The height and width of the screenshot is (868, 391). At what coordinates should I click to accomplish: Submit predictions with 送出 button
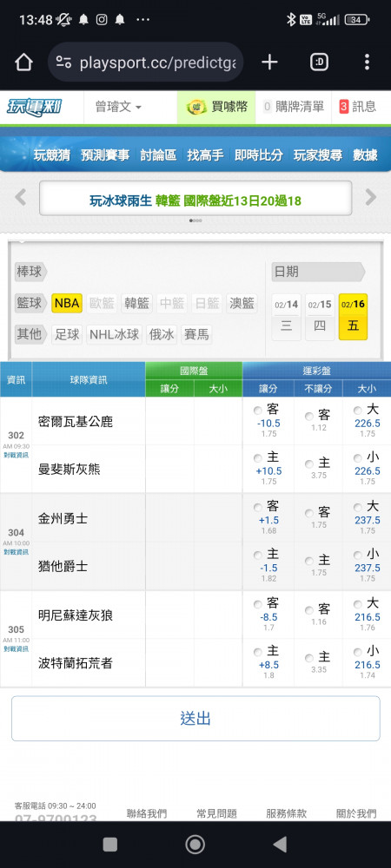195,719
